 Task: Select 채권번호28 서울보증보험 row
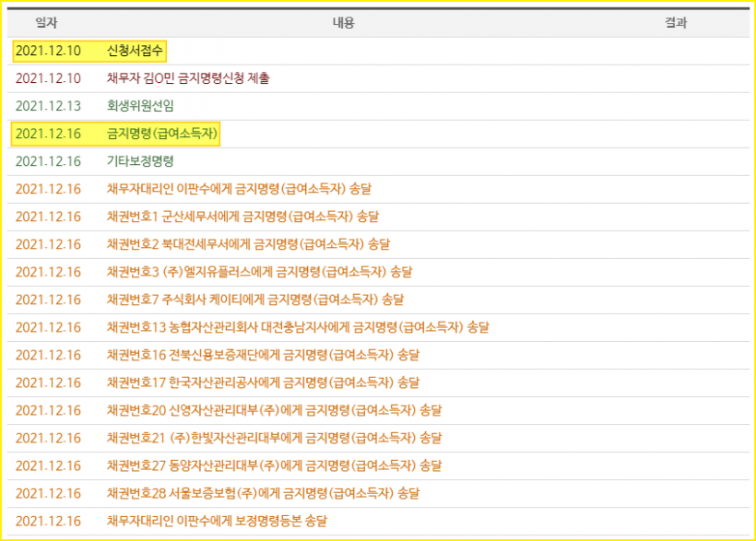pos(379,494)
